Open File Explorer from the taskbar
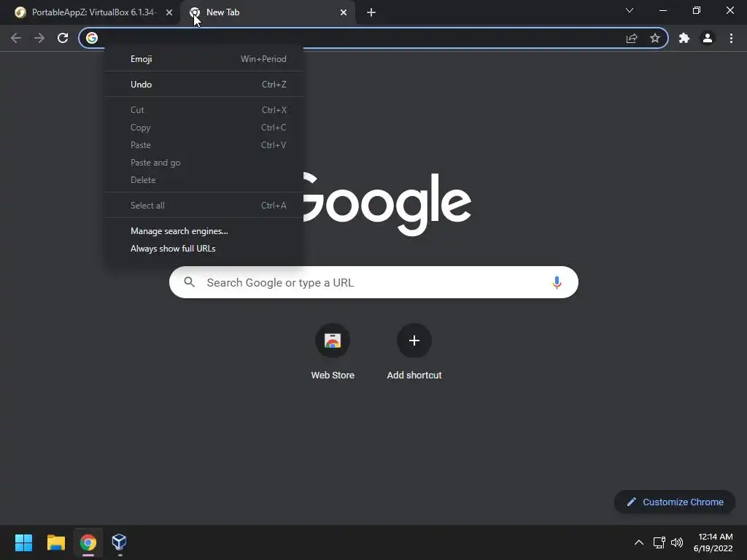 [56, 542]
